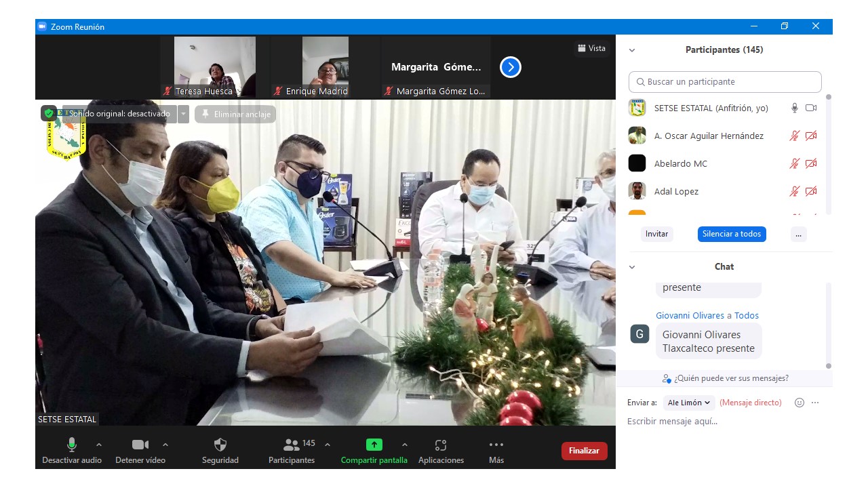Click the emoji smiley icon in chat

(x=800, y=403)
